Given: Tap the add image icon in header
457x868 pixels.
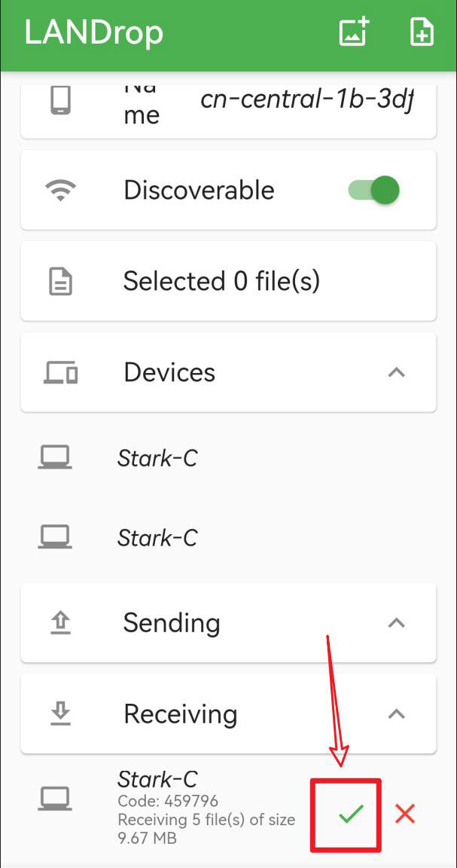Looking at the screenshot, I should (354, 33).
